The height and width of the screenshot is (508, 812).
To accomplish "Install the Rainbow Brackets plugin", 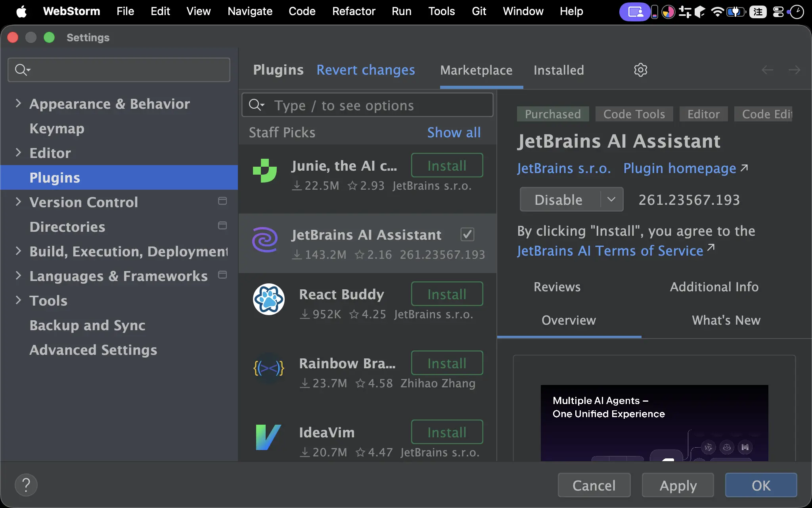I will [x=447, y=363].
